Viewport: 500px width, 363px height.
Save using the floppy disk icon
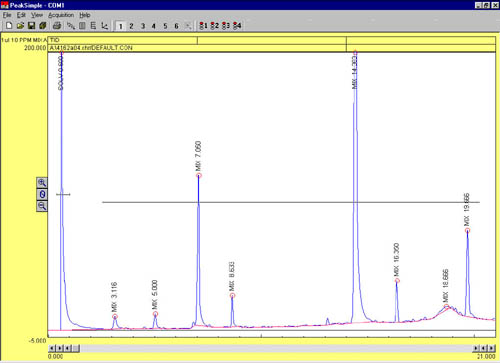[x=31, y=26]
